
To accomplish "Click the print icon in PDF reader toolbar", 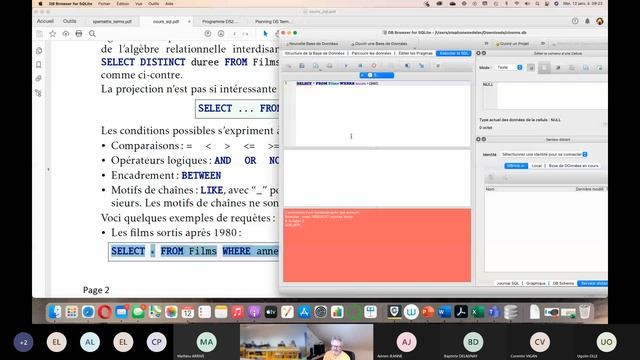I will pos(79,34).
